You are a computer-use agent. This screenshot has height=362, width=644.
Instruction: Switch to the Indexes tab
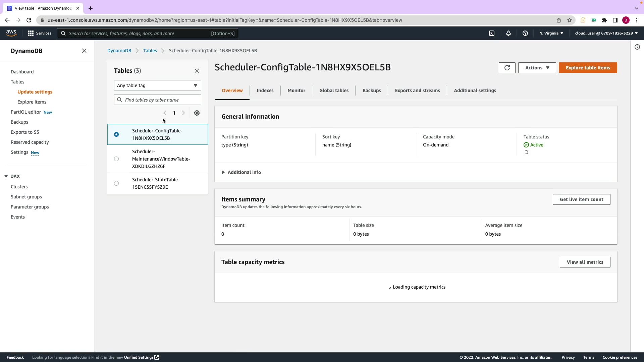click(265, 90)
